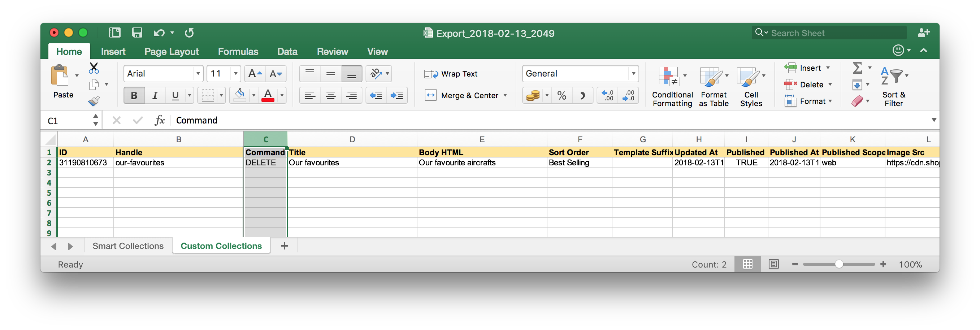
Task: Toggle Wrap Text option
Action: 451,74
